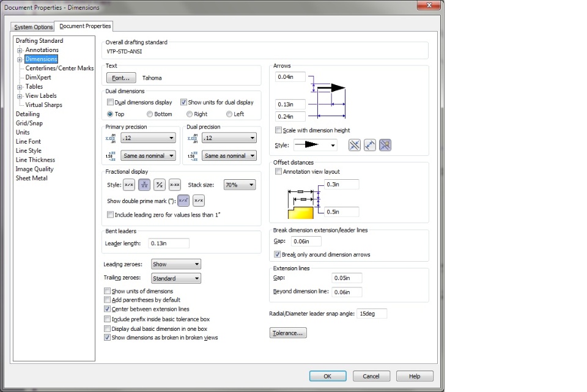Select Drafting Standard in tree

pos(39,40)
